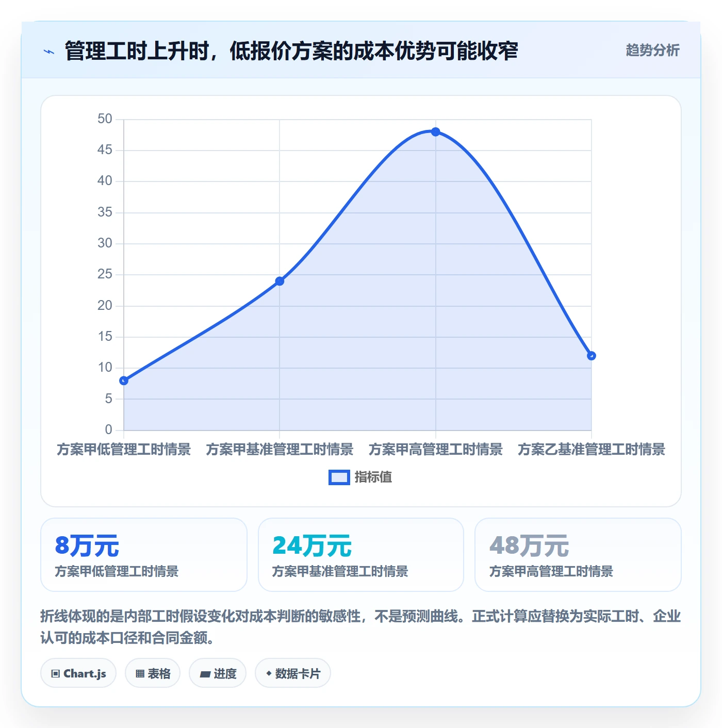Select the 数据卡片 tag chip

[293, 673]
